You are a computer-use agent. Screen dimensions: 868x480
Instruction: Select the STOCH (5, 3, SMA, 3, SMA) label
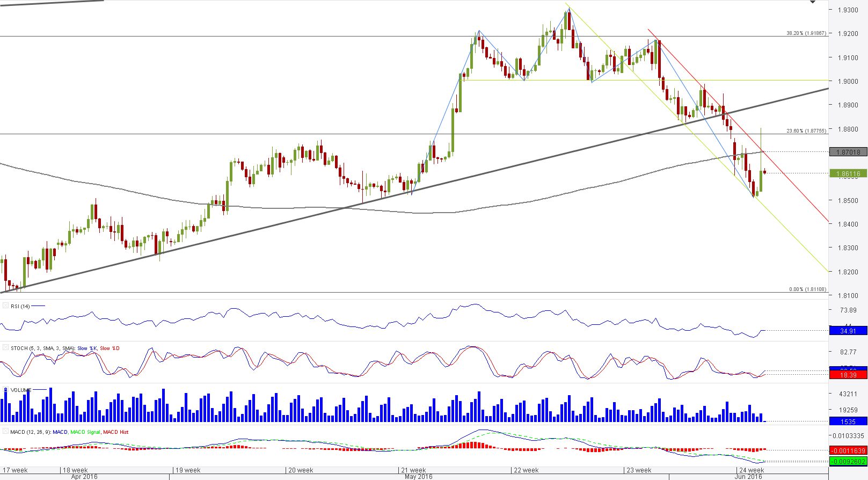pyautogui.click(x=43, y=348)
